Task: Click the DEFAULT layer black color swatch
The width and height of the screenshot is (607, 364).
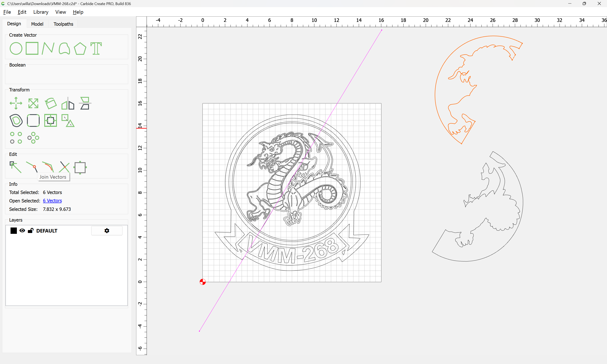Action: coord(13,231)
